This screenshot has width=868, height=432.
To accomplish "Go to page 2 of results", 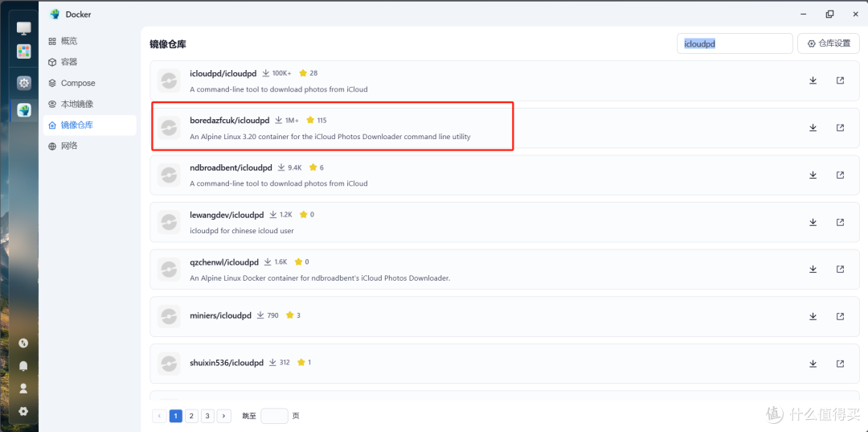I will point(191,416).
